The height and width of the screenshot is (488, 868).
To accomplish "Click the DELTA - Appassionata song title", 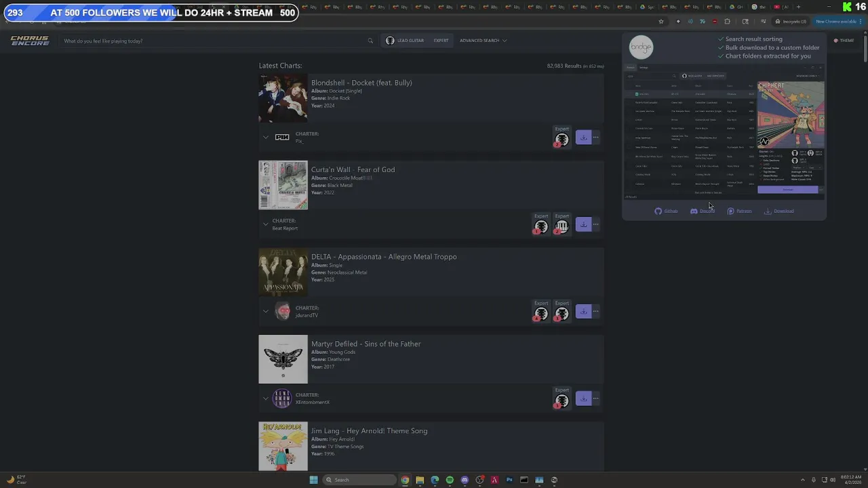I will click(x=384, y=257).
